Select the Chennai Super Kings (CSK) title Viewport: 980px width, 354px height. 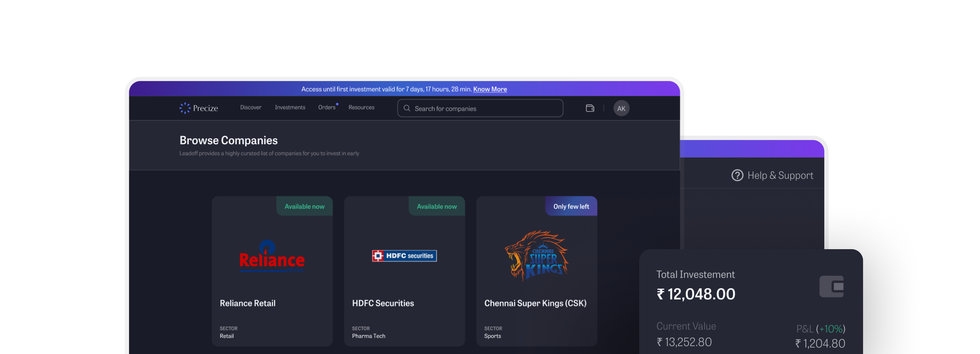tap(535, 303)
